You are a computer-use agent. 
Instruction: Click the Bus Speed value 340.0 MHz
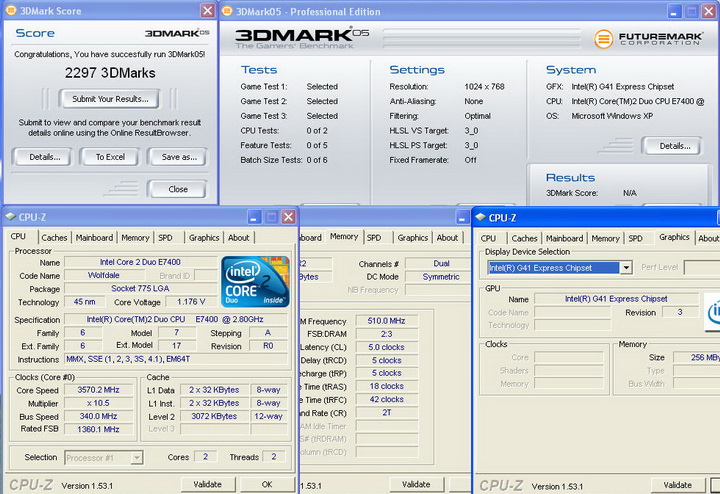tap(98, 416)
